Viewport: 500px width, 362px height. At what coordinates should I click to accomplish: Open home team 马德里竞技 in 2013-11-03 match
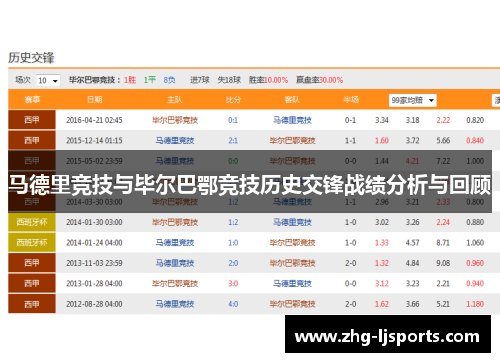(175, 263)
